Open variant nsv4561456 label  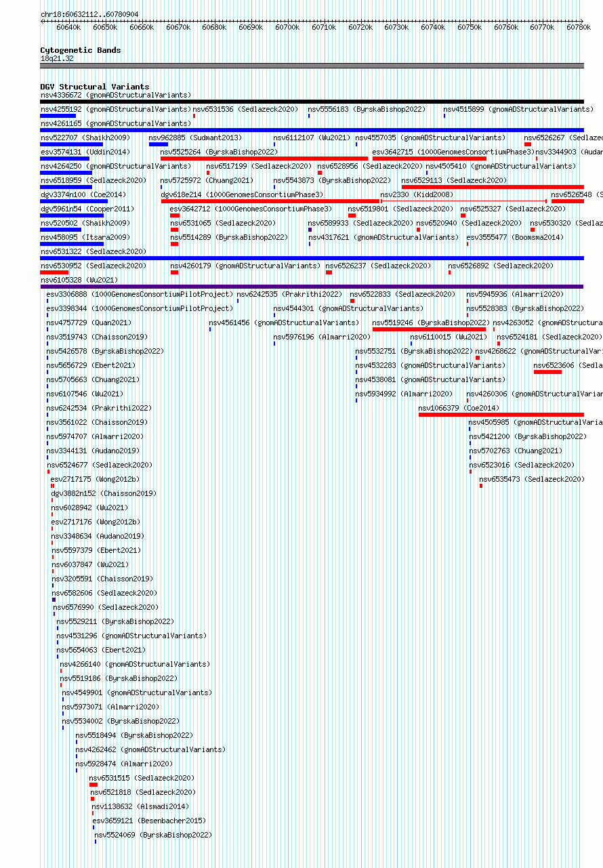[284, 323]
